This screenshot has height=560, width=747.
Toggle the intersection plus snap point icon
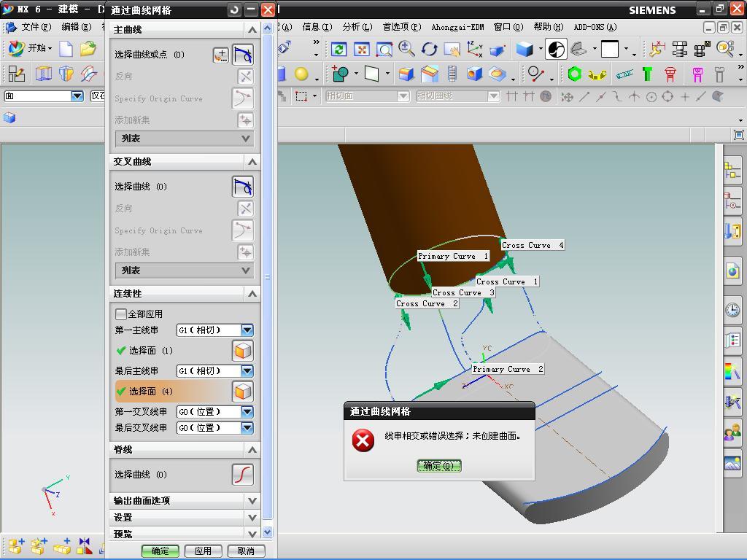pos(684,97)
